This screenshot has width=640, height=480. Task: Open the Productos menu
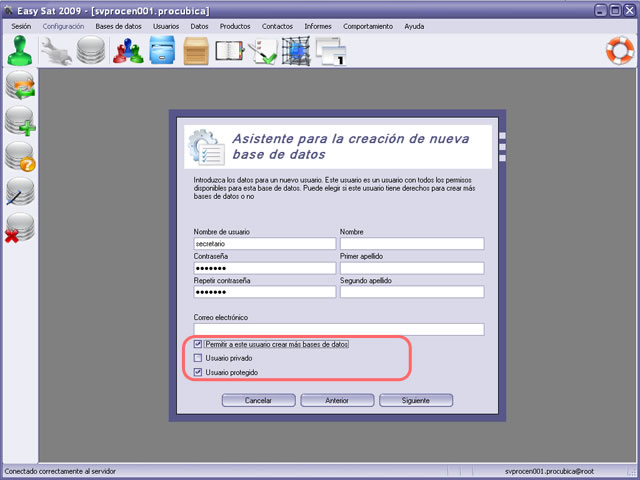(235, 26)
